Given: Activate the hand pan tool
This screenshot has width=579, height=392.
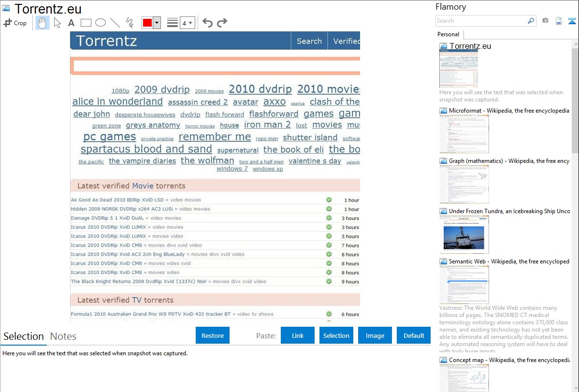Looking at the screenshot, I should (x=43, y=23).
